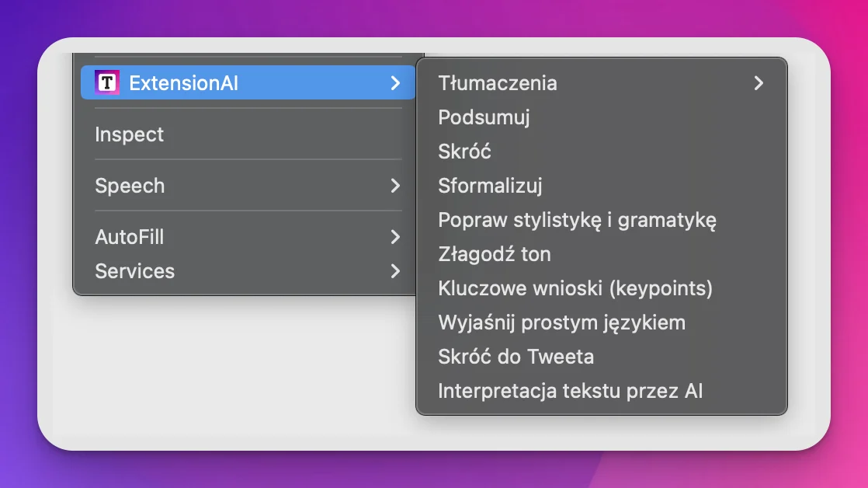Open the Tłumaczenia submenu entry
Screen dimensions: 868x488
[x=498, y=83]
